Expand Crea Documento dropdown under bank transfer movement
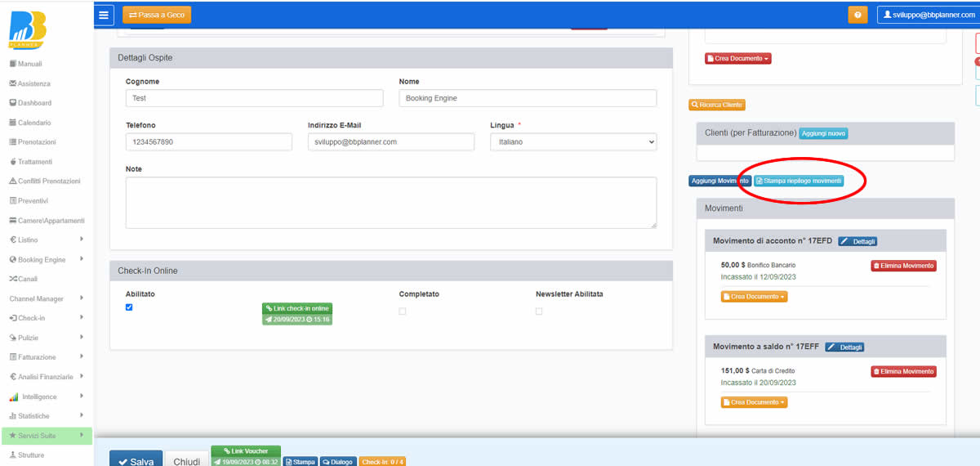Viewport: 980px width, 466px height. tap(754, 297)
